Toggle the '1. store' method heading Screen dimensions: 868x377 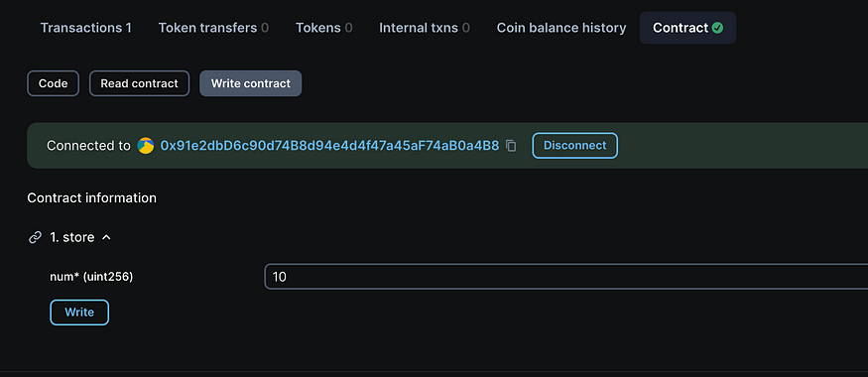coord(72,237)
